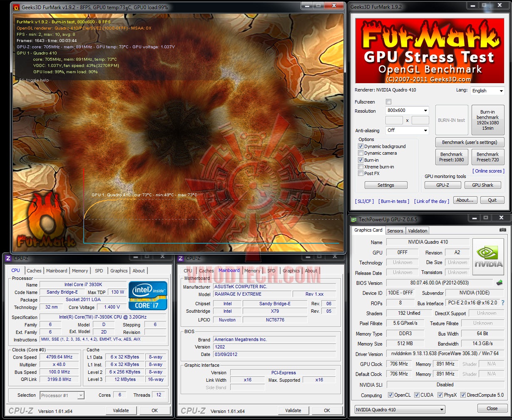Click the left CPU-Z window title icon
The height and width of the screenshot is (420, 512).
pyautogui.click(x=8, y=258)
